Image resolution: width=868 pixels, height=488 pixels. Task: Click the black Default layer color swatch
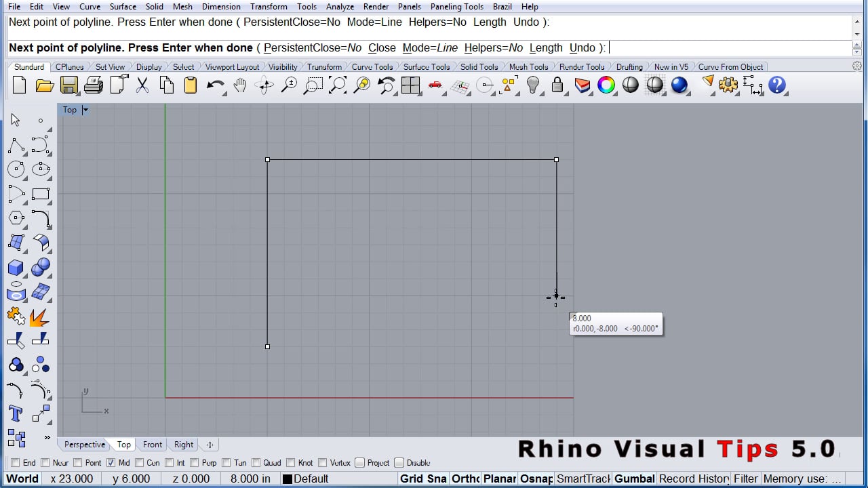coord(287,479)
